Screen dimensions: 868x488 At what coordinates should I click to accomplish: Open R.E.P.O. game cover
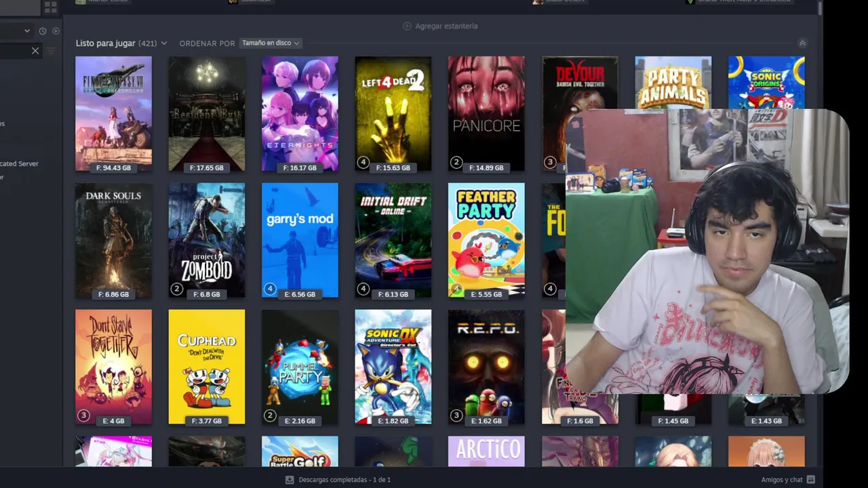click(x=486, y=367)
